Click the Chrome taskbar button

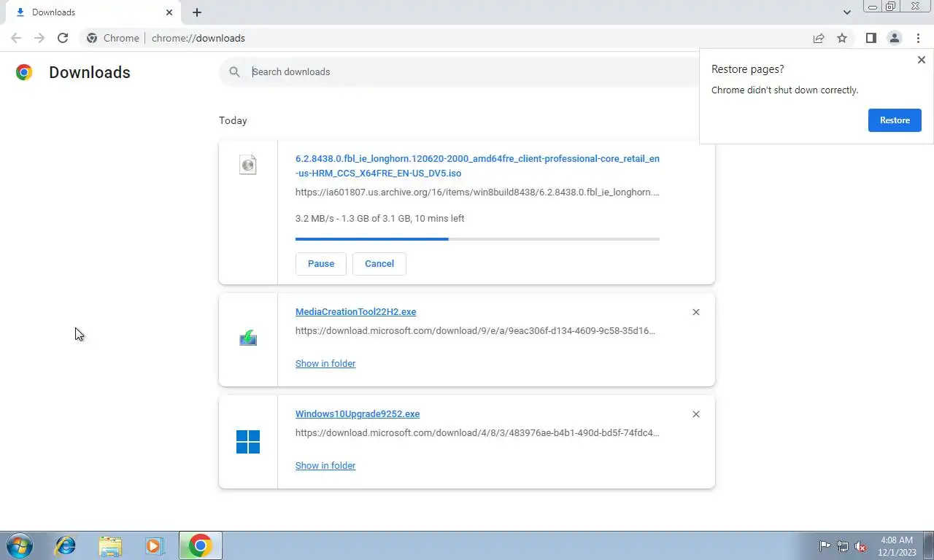coord(200,545)
